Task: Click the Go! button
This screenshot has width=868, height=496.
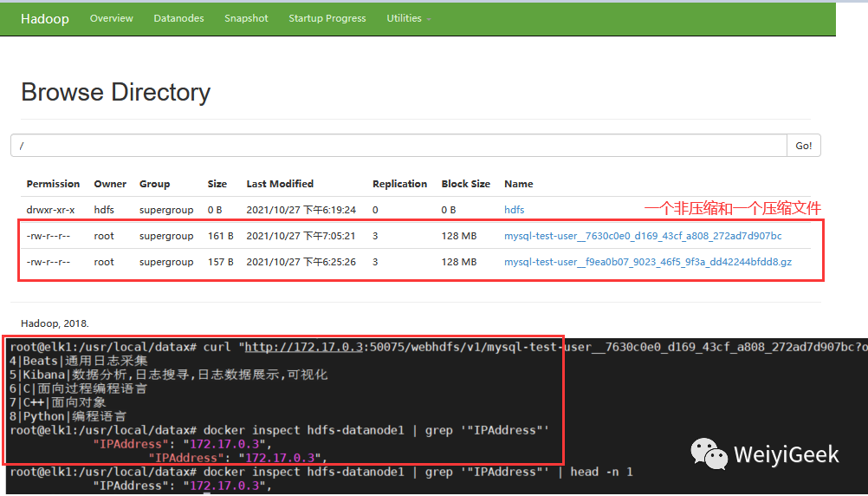Action: click(803, 145)
